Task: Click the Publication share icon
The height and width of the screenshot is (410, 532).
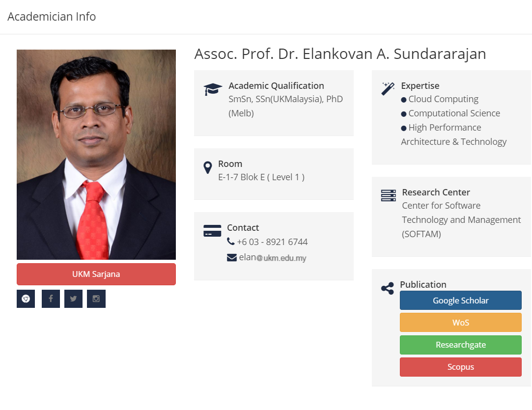Action: pos(388,288)
